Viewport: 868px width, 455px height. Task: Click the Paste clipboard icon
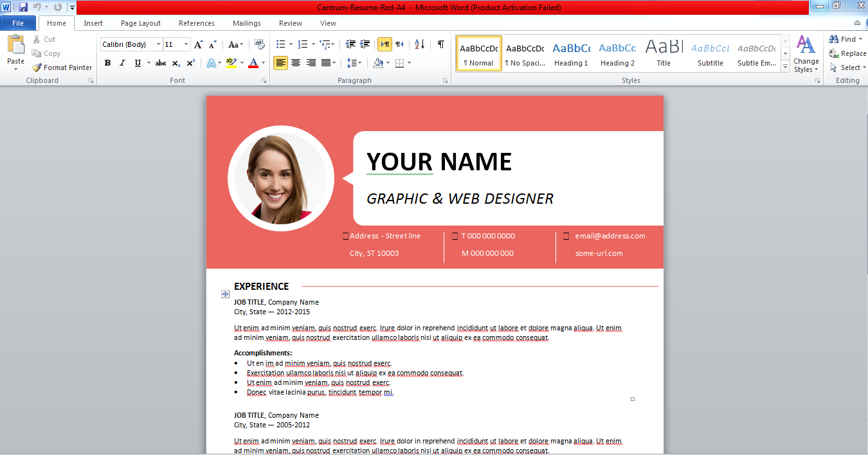coord(15,46)
